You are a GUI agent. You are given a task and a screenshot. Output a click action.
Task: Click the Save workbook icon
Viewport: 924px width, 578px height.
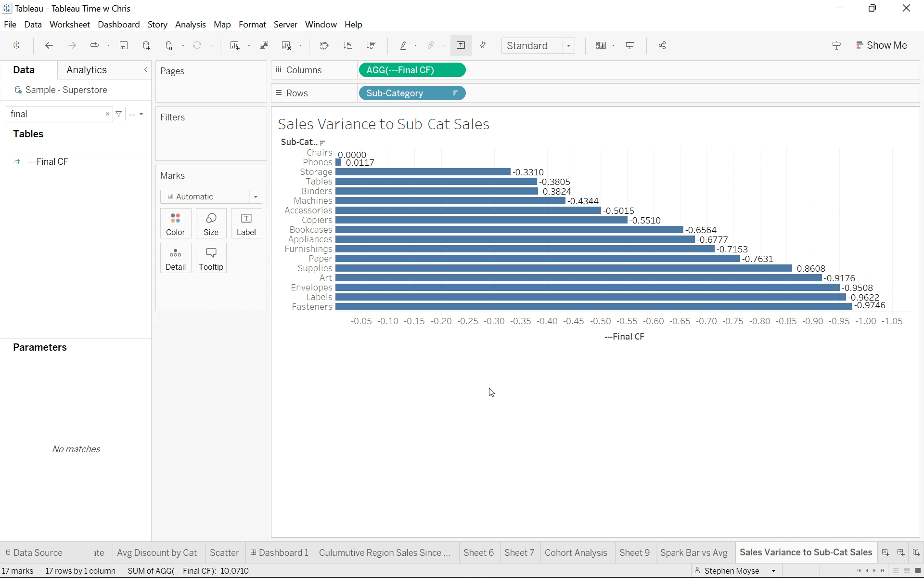coord(124,45)
